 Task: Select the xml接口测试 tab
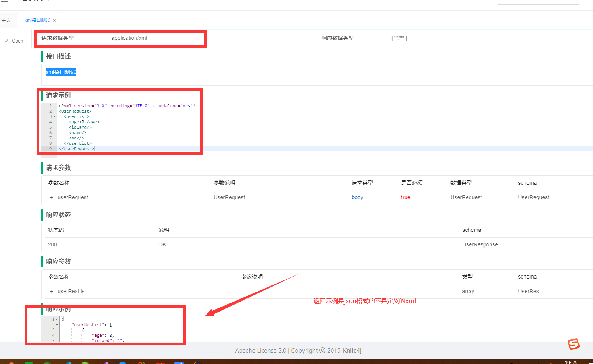(x=36, y=20)
